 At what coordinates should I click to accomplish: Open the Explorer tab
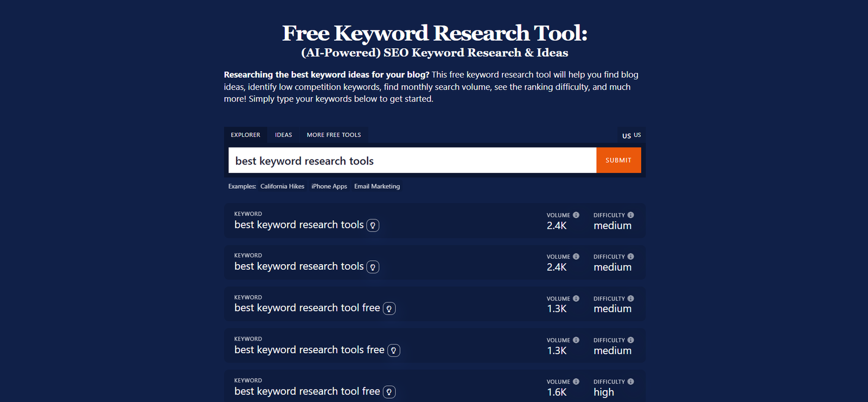click(246, 135)
